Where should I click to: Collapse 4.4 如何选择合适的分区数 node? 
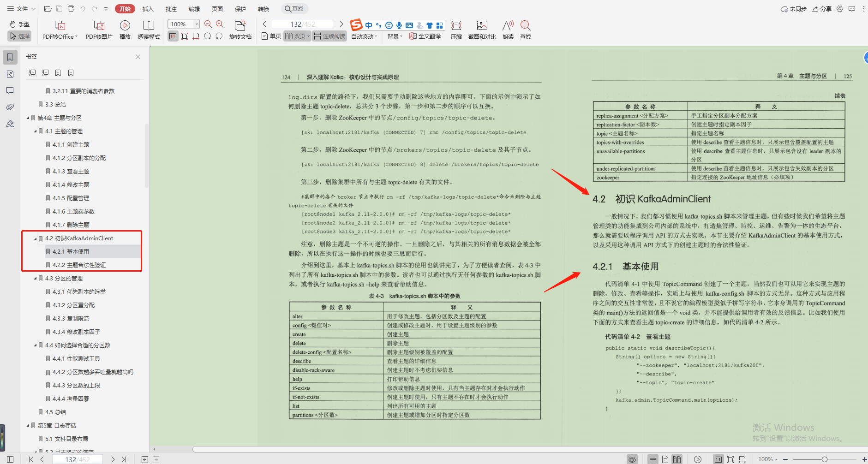[35, 345]
